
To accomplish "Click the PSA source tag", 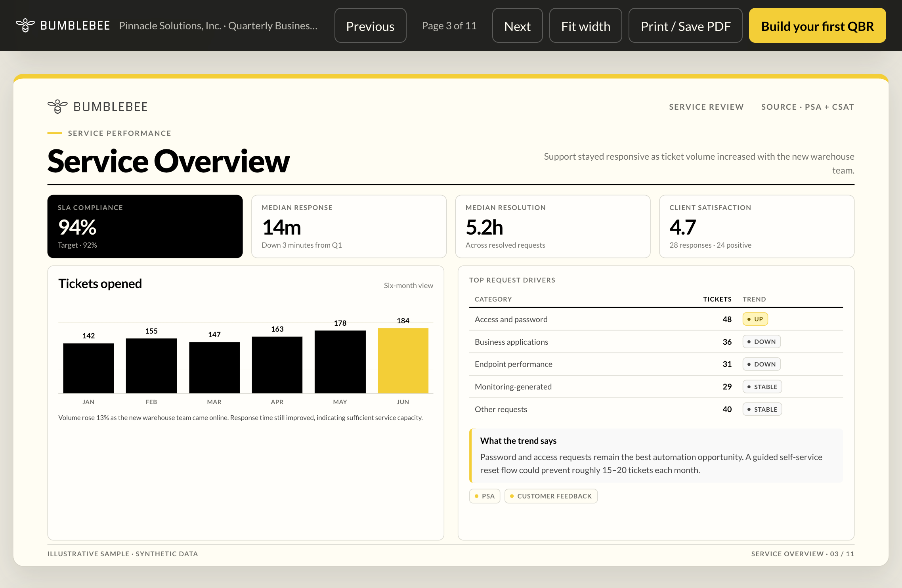I will (x=485, y=496).
